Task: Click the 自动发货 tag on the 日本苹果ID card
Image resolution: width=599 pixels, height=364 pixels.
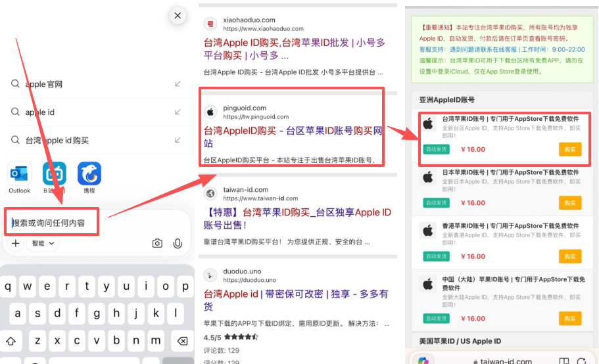Action: [x=436, y=203]
